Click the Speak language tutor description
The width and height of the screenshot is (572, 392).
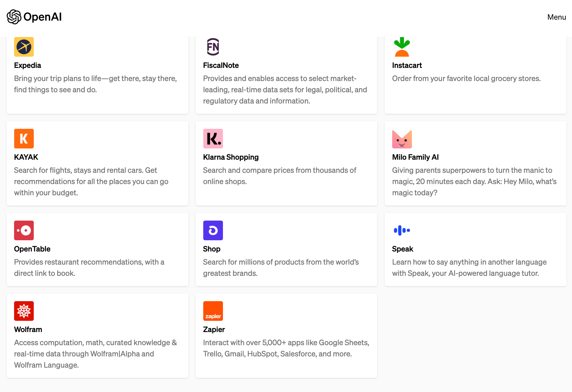[x=469, y=268]
